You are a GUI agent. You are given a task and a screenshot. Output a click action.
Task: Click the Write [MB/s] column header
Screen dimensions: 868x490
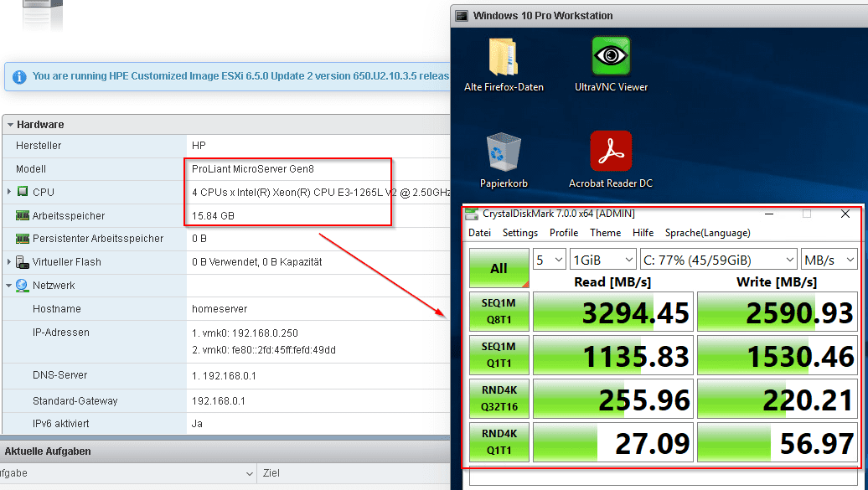(x=777, y=281)
